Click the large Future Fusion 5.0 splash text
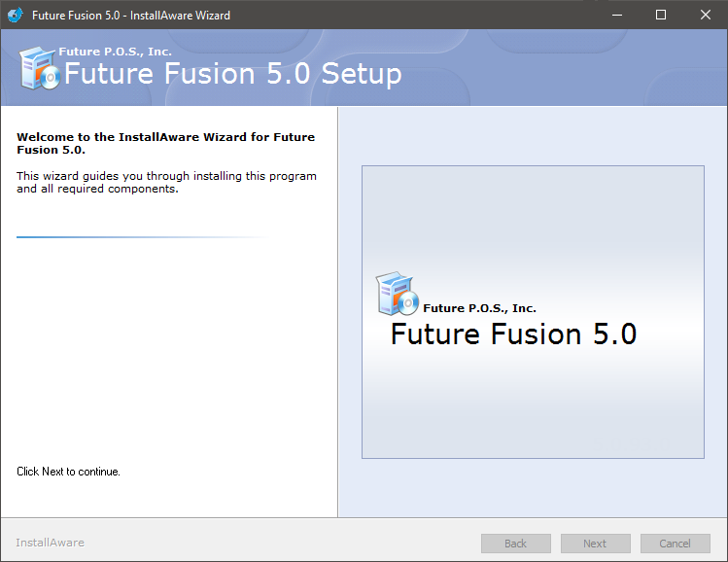This screenshot has height=562, width=728. [513, 334]
